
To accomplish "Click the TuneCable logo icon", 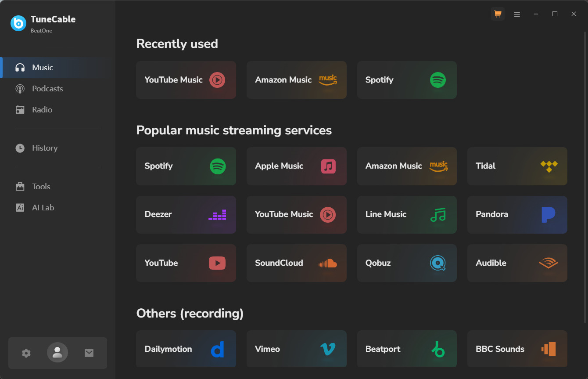I will click(18, 23).
